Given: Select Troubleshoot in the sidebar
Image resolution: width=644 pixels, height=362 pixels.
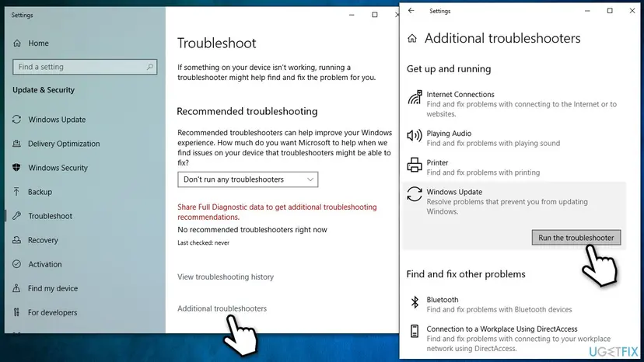Looking at the screenshot, I should (50, 216).
